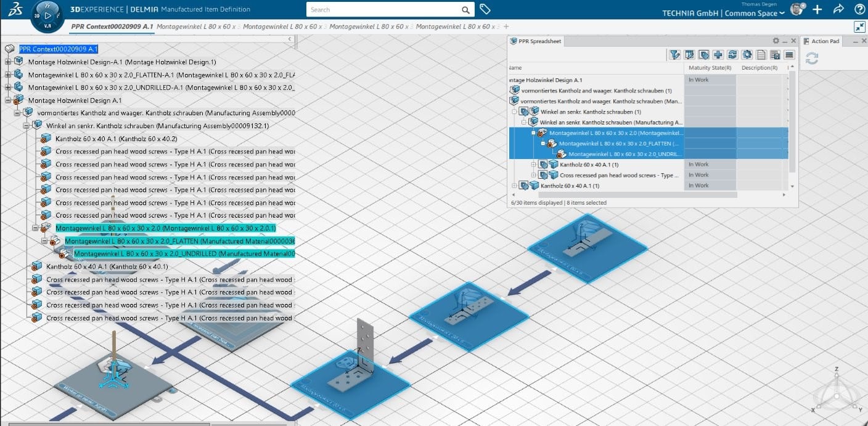This screenshot has height=426, width=868.
Task: Collapse the tree panel with chevron
Action: [290, 39]
